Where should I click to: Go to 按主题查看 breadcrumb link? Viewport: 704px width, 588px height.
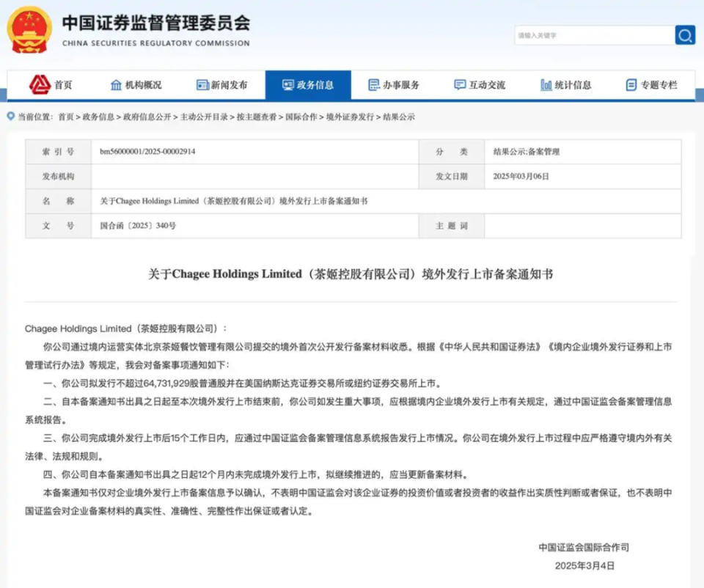pos(257,117)
